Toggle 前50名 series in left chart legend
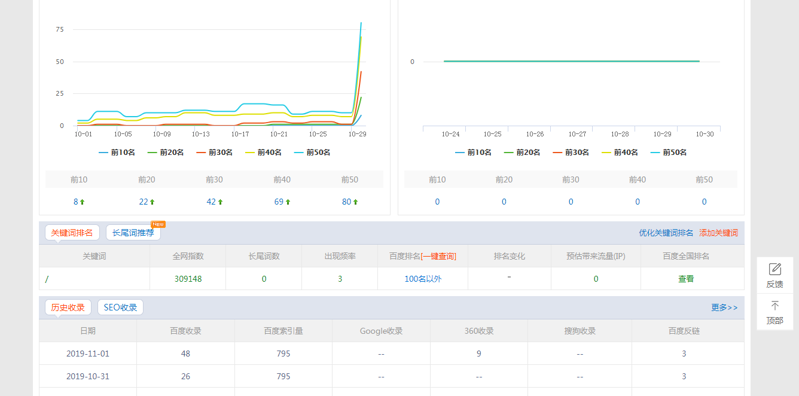The image size is (799, 396). 312,152
